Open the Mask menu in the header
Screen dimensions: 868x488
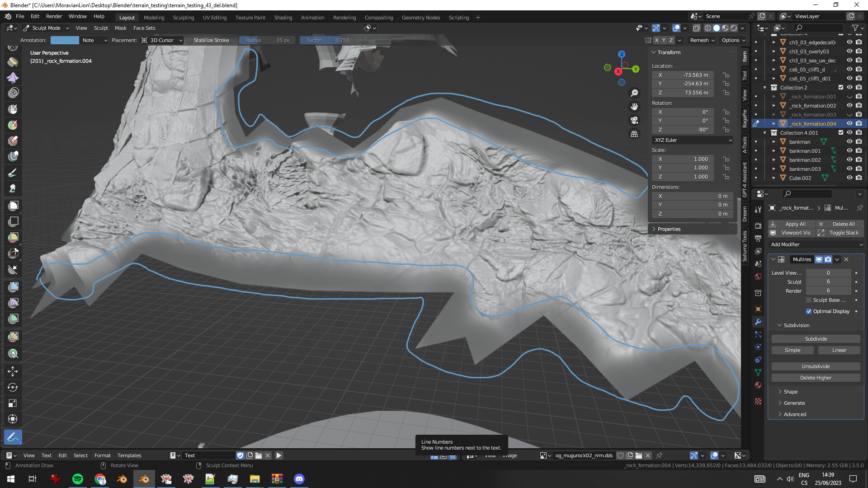(120, 28)
